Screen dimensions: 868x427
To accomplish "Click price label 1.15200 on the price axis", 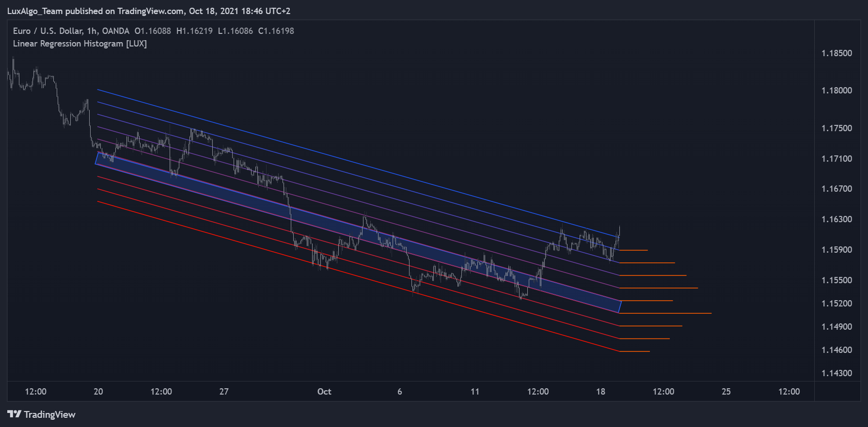I will point(836,304).
